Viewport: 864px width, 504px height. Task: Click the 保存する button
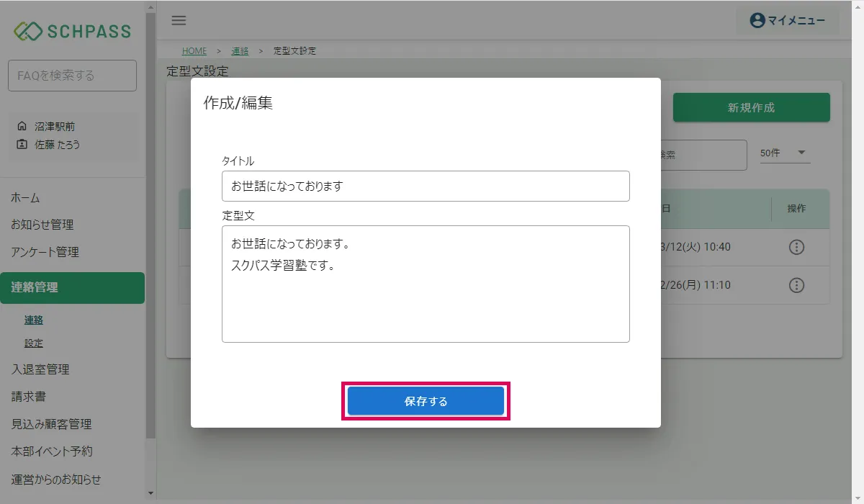click(x=426, y=401)
